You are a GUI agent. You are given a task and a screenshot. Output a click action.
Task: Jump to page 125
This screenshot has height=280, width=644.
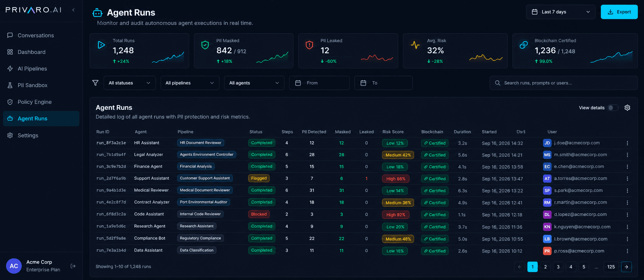[x=611, y=267]
